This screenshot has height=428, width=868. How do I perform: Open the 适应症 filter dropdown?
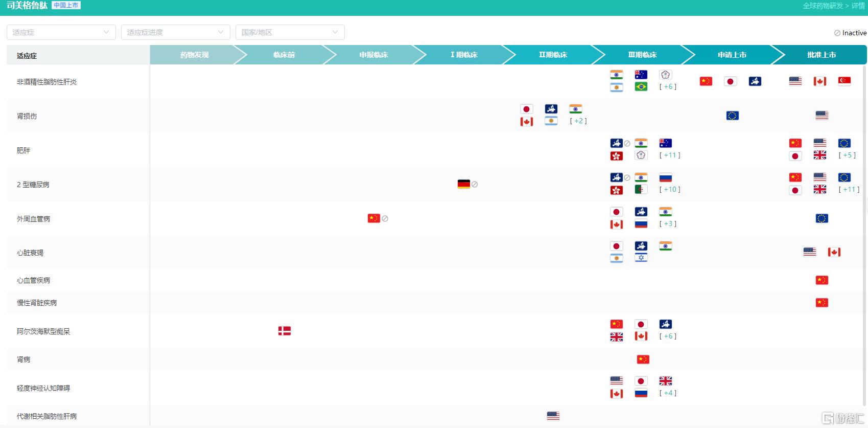(x=61, y=32)
